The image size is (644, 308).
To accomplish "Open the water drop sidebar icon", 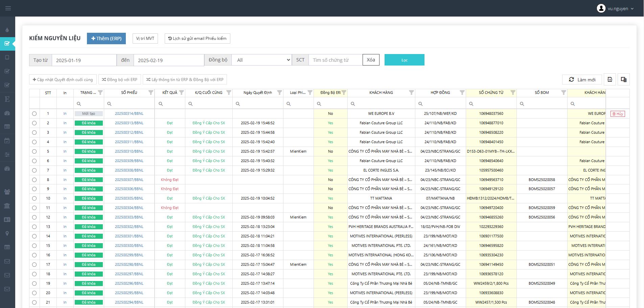I will tap(7, 30).
